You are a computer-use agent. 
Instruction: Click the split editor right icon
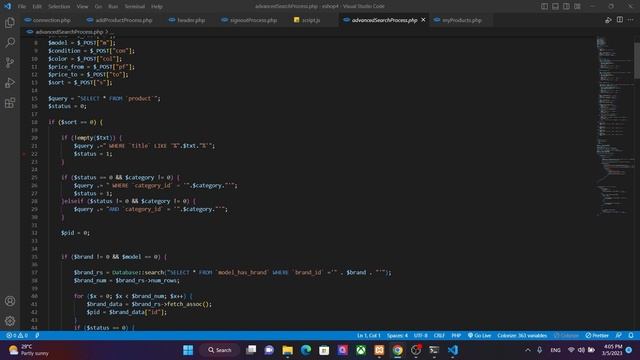[620, 20]
